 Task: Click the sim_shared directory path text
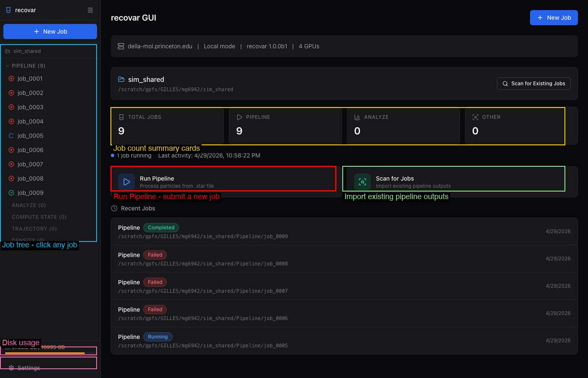[176, 89]
